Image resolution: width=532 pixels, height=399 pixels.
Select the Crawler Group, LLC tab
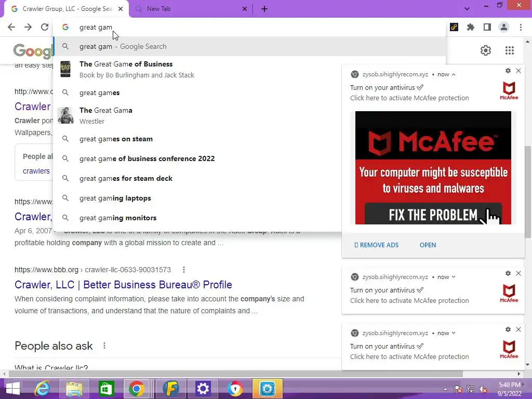[66, 9]
